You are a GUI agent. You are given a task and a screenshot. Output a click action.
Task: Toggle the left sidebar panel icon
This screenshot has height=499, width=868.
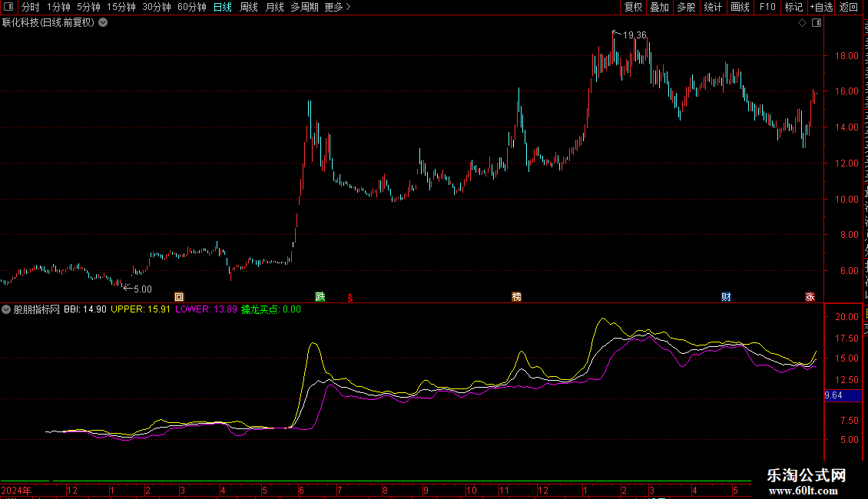tap(8, 7)
